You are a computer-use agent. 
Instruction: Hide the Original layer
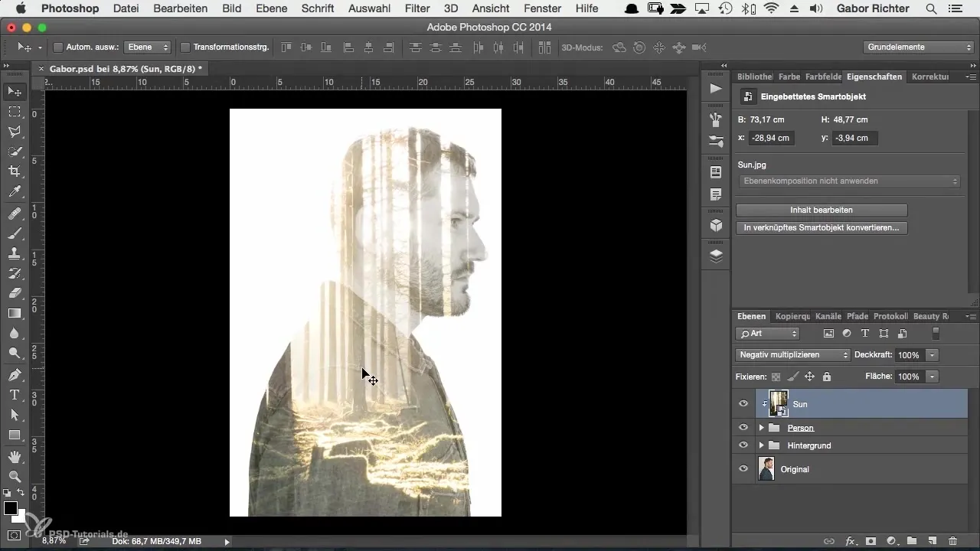pyautogui.click(x=743, y=469)
